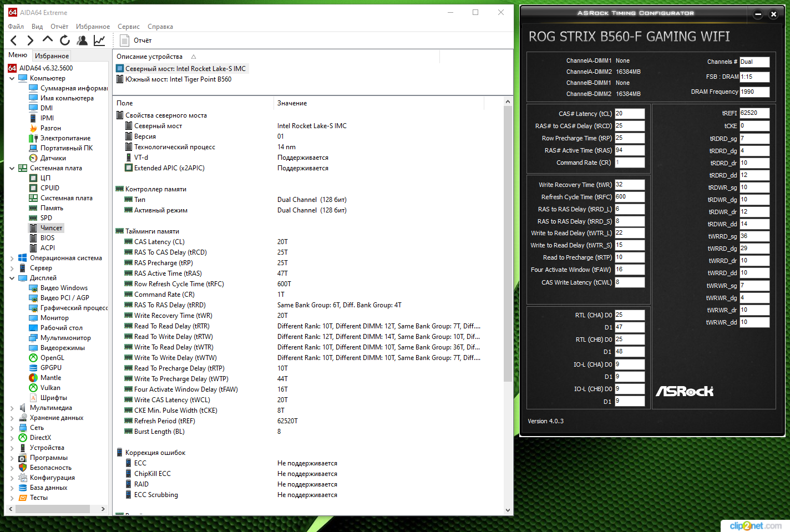Click the CAS# Latency (tCL) field
The image size is (790, 532).
tap(630, 114)
